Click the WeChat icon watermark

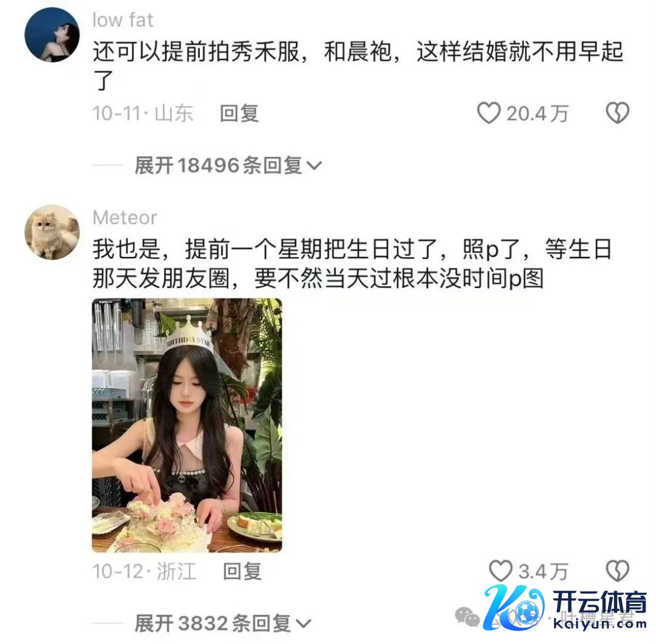[x=466, y=617]
